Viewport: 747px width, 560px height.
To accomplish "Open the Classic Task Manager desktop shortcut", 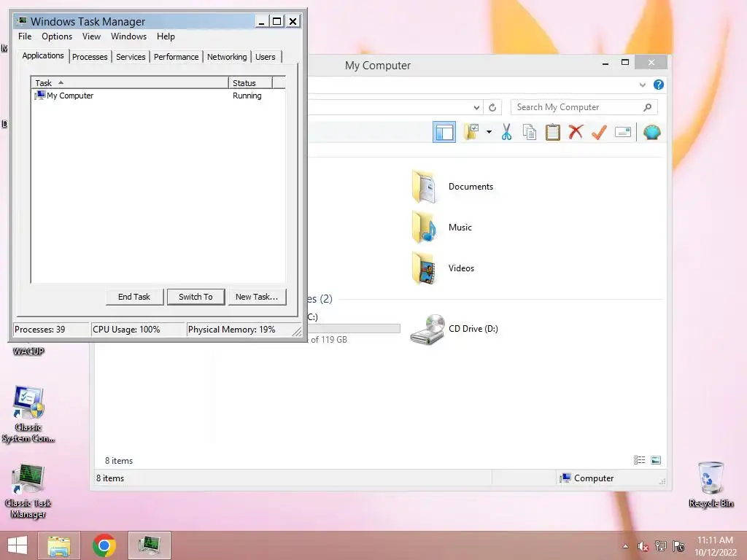I will pyautogui.click(x=28, y=491).
